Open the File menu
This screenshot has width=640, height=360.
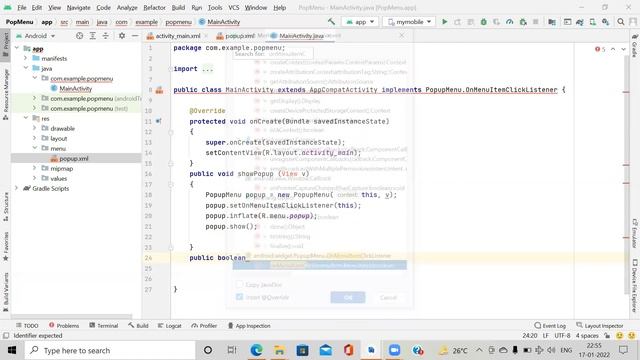coord(22,8)
